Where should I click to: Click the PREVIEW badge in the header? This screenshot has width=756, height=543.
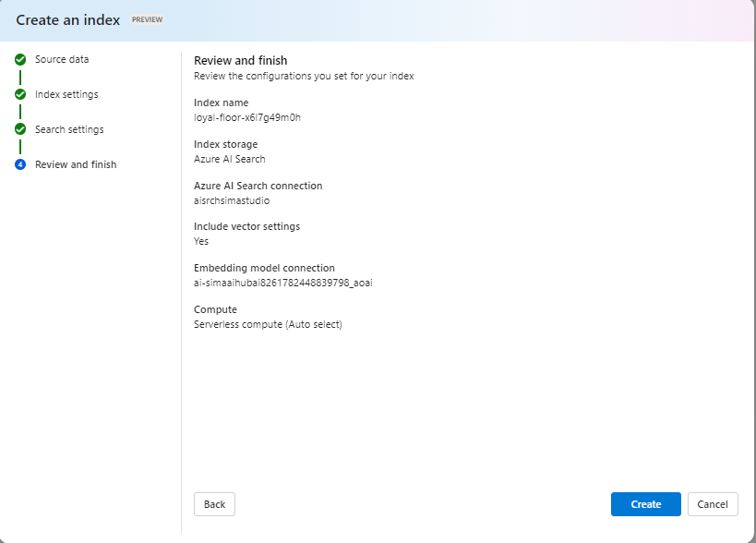click(147, 19)
